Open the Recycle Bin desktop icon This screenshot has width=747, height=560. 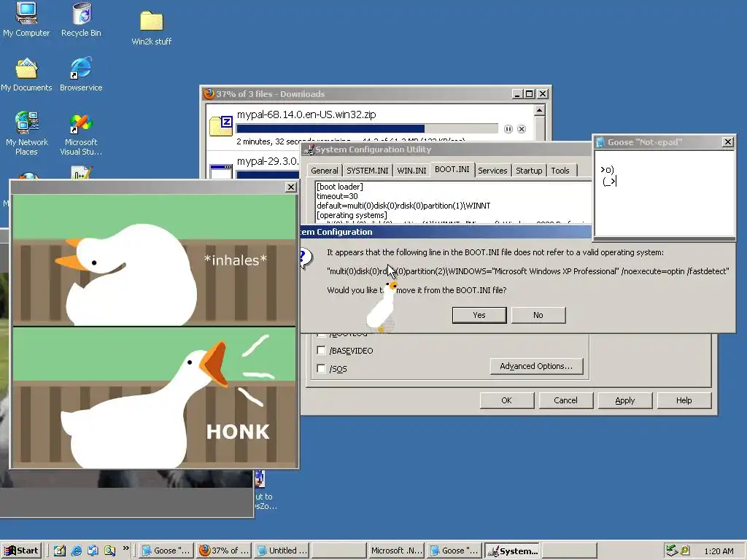(x=81, y=19)
